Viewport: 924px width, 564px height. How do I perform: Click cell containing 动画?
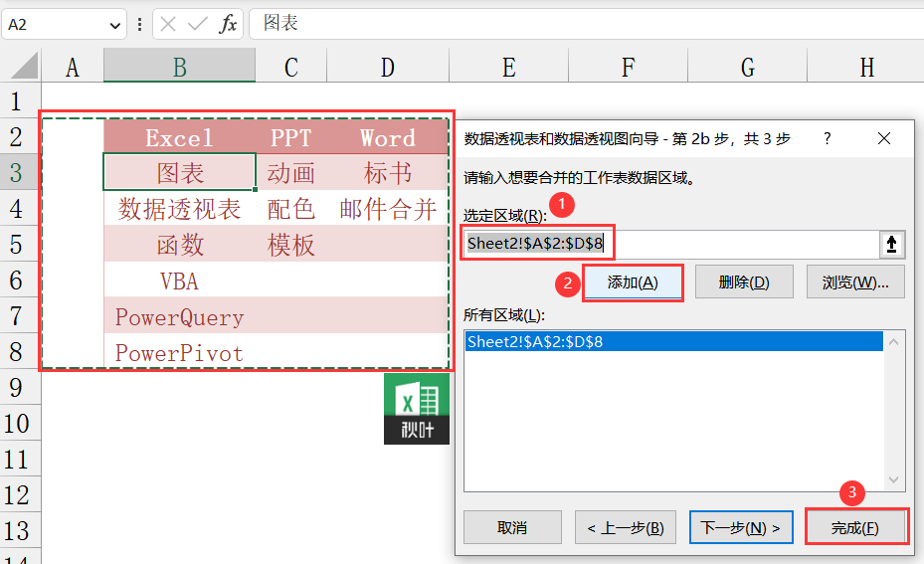coord(291,173)
